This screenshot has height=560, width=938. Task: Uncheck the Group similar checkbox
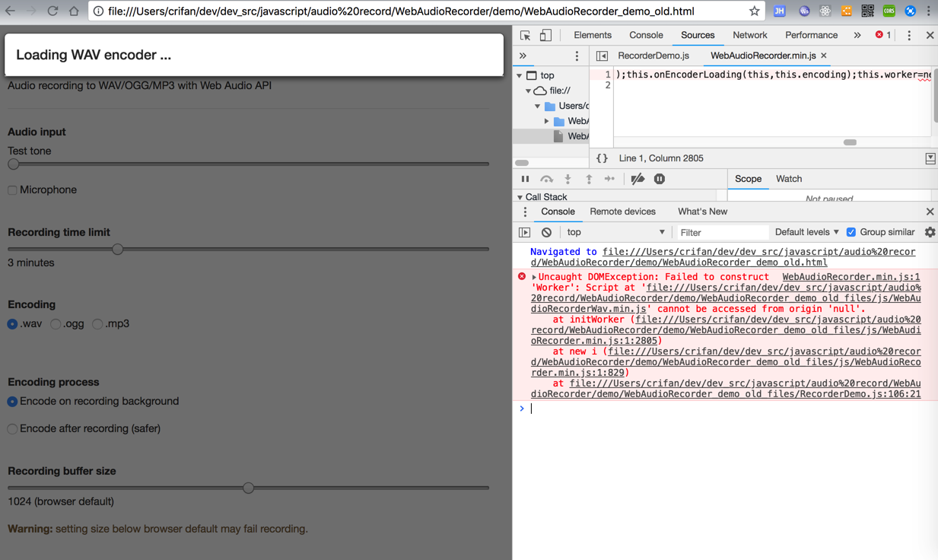tap(851, 232)
